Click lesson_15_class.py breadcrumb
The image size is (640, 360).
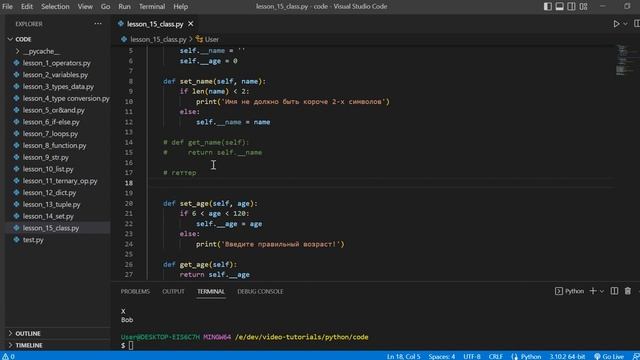pos(158,40)
